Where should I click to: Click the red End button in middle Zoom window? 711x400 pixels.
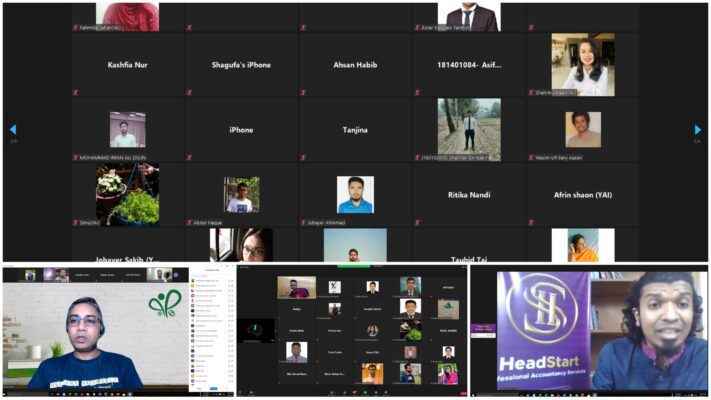point(463,393)
